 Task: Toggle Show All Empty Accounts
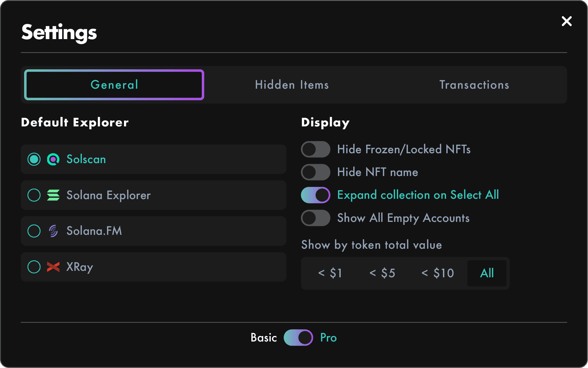click(316, 218)
